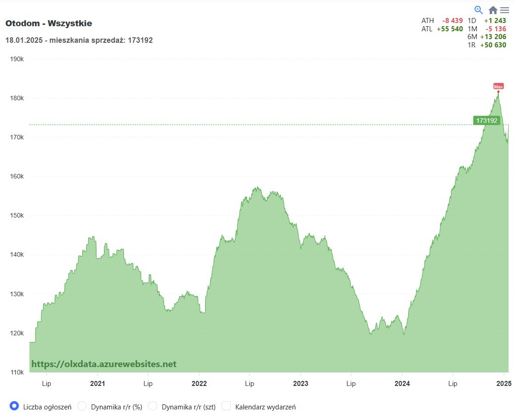The image size is (514, 420).
Task: Click the 1M change value -5 136
Action: point(496,29)
